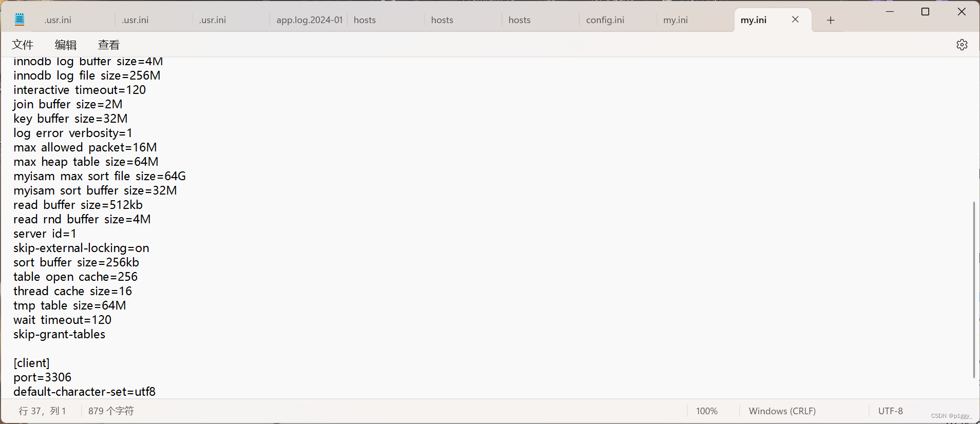The width and height of the screenshot is (980, 424).
Task: Click the 'table open cache=256' line
Action: 76,277
